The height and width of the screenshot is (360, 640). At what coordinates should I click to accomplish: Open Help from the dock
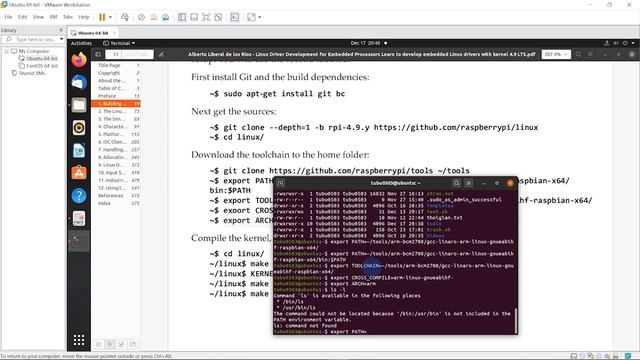(x=79, y=196)
